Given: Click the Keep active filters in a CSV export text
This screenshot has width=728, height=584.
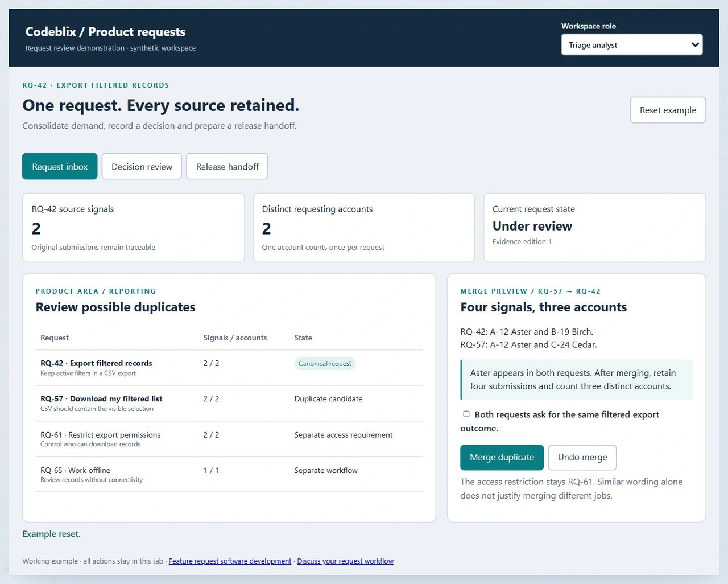Looking at the screenshot, I should click(88, 373).
